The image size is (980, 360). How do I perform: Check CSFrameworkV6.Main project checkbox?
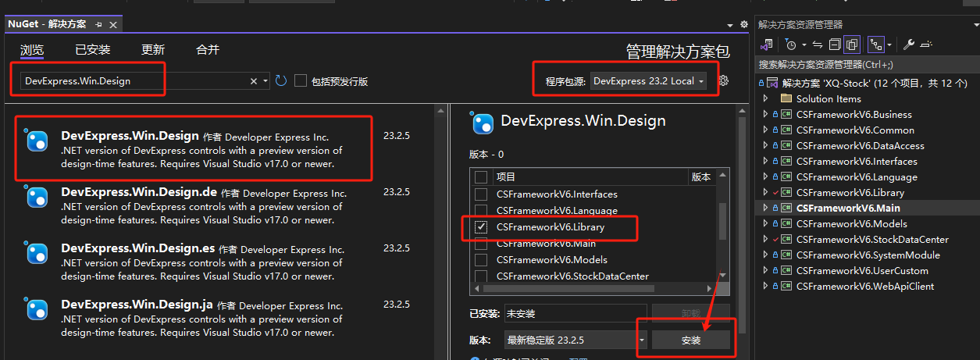coord(481,243)
